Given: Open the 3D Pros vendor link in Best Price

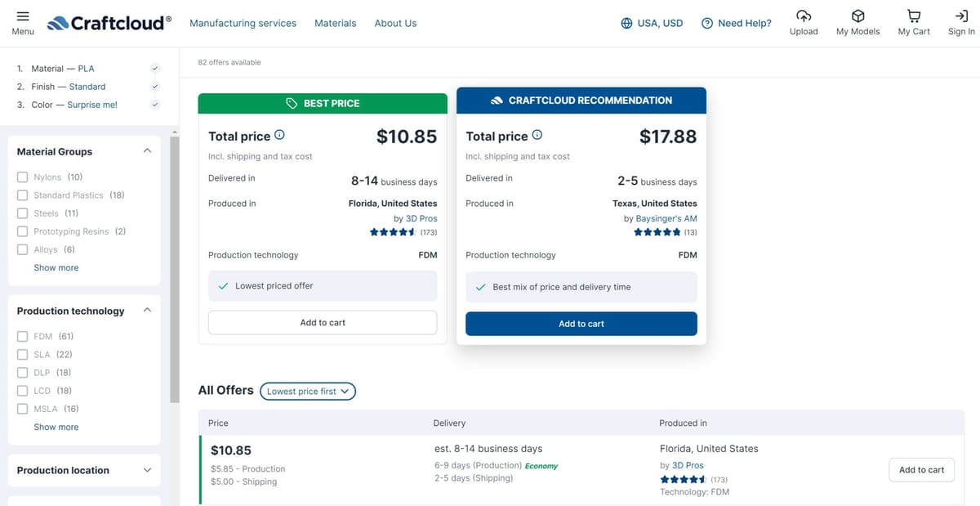Looking at the screenshot, I should pyautogui.click(x=421, y=218).
